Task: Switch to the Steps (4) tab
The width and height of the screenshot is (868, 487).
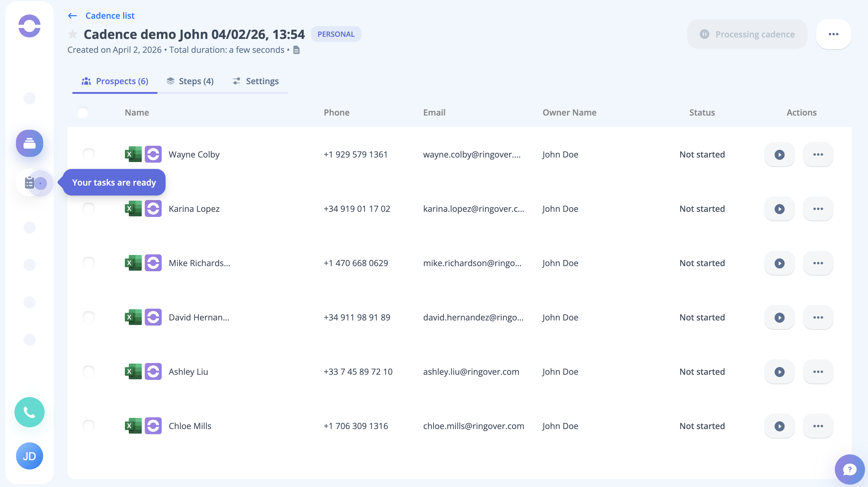Action: (190, 81)
